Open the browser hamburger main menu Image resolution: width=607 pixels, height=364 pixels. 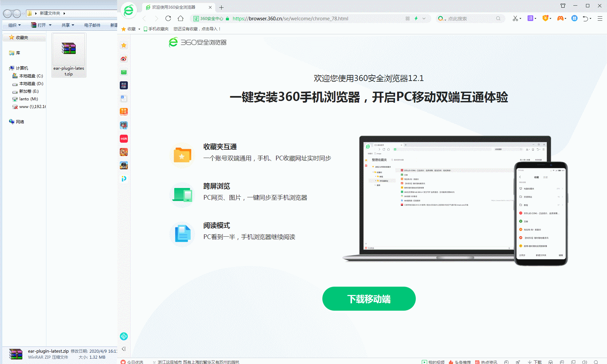tap(600, 18)
